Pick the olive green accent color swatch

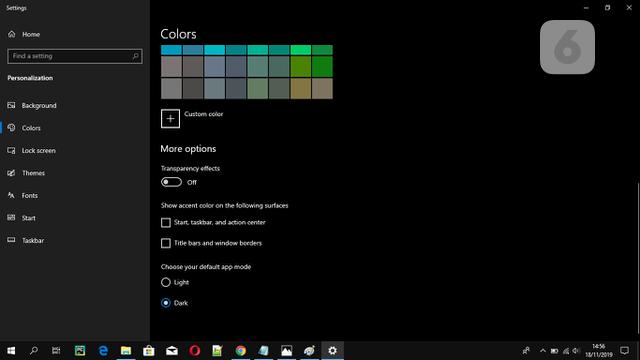[301, 67]
